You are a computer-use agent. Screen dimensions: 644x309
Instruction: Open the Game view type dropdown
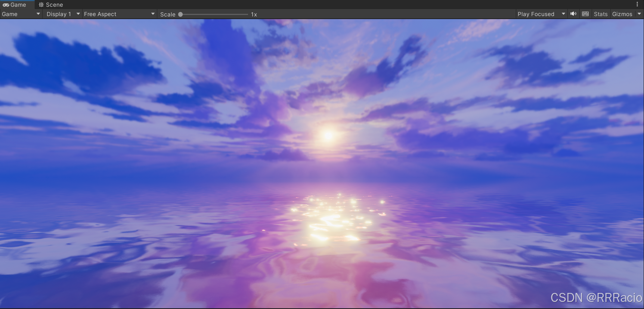tap(21, 14)
